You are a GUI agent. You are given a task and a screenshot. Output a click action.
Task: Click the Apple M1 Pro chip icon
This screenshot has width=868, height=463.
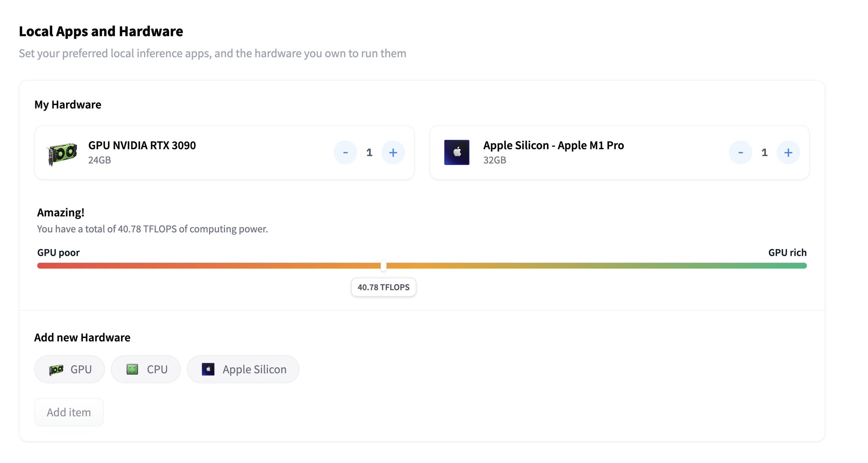point(456,152)
